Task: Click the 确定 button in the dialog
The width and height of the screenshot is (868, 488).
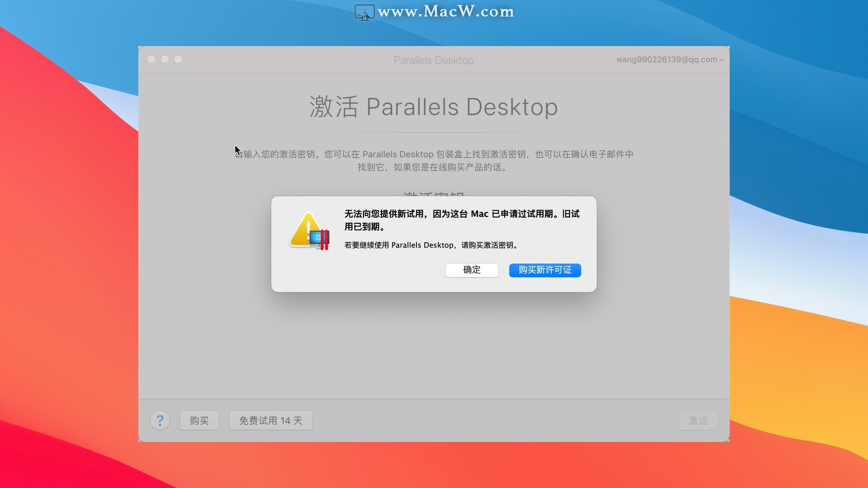Action: point(472,270)
